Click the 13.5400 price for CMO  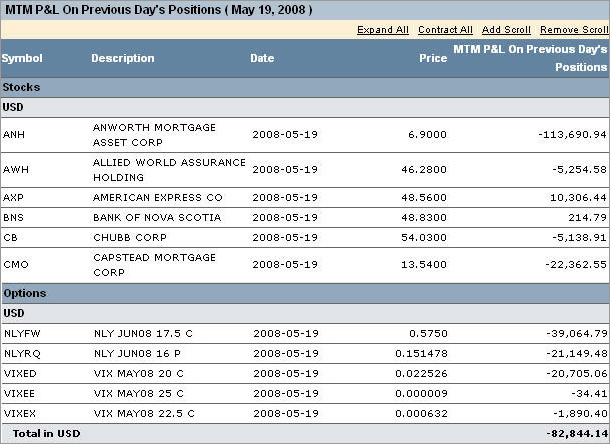coord(424,265)
